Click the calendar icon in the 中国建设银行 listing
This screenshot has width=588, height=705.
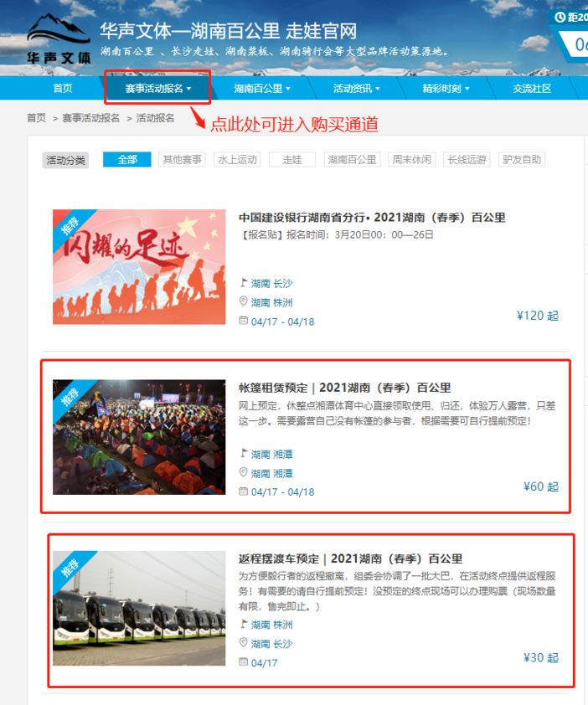244,321
